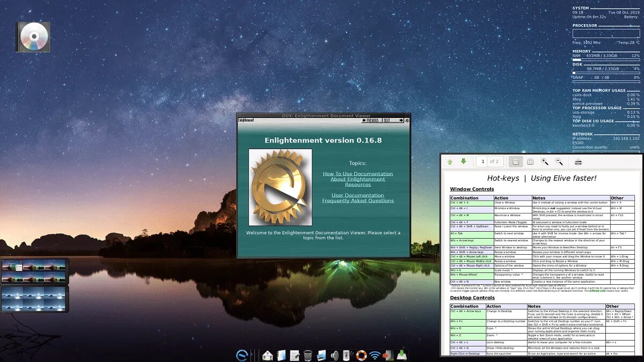Open the file manager notebook icon in dock
This screenshot has height=362, width=644.
(281, 355)
